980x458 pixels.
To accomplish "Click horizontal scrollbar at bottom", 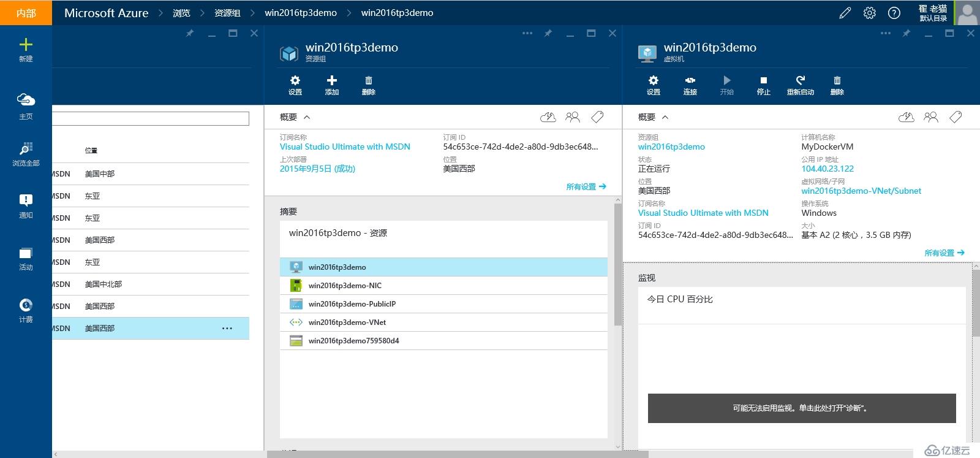I will (458, 454).
